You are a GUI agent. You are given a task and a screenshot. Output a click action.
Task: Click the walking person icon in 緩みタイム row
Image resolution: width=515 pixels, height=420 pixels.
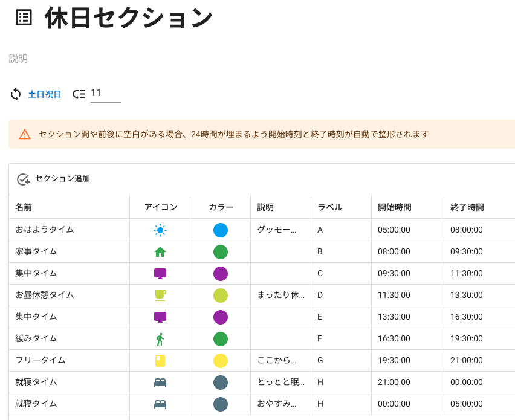(160, 339)
